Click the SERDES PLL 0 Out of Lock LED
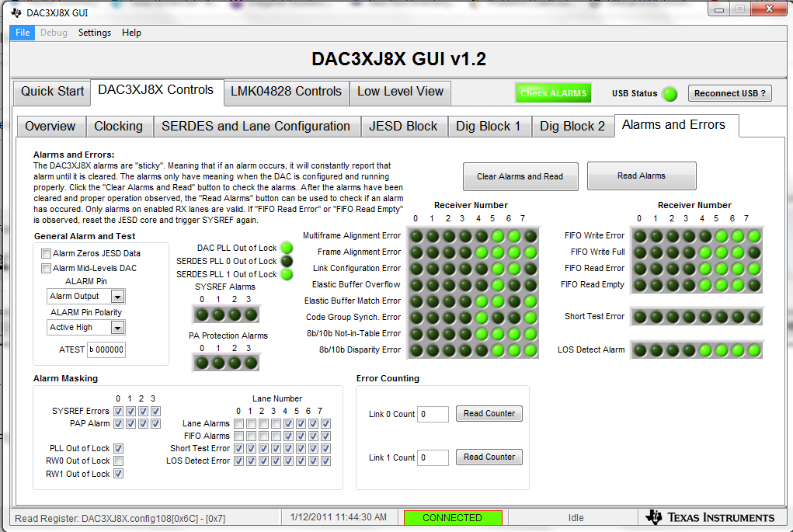The width and height of the screenshot is (793, 532). (287, 261)
